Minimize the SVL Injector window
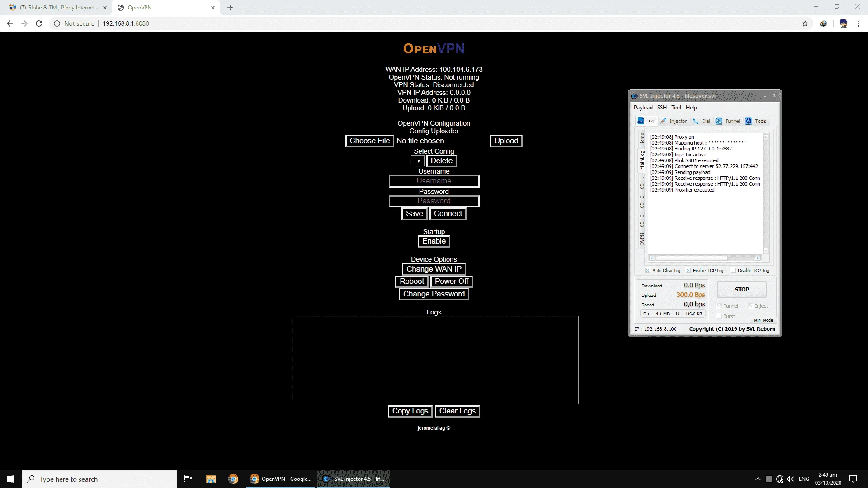The height and width of the screenshot is (488, 868). point(765,96)
